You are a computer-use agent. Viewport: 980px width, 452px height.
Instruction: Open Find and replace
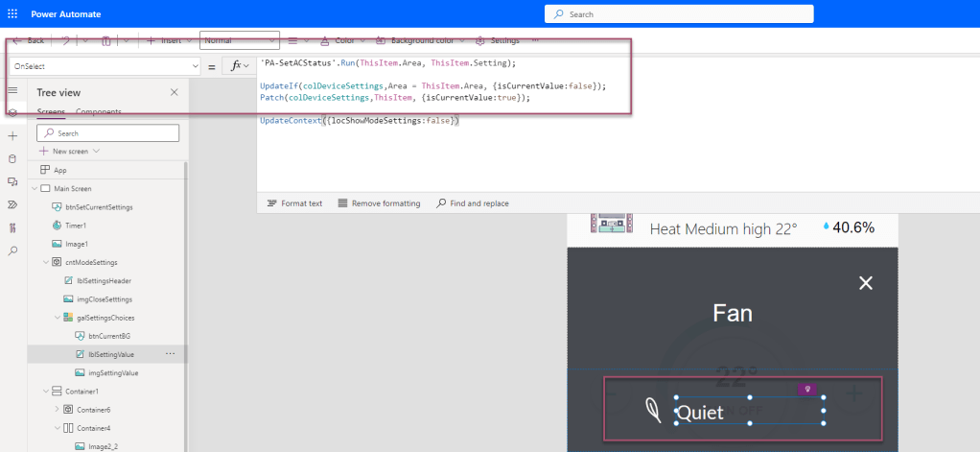pyautogui.click(x=472, y=203)
